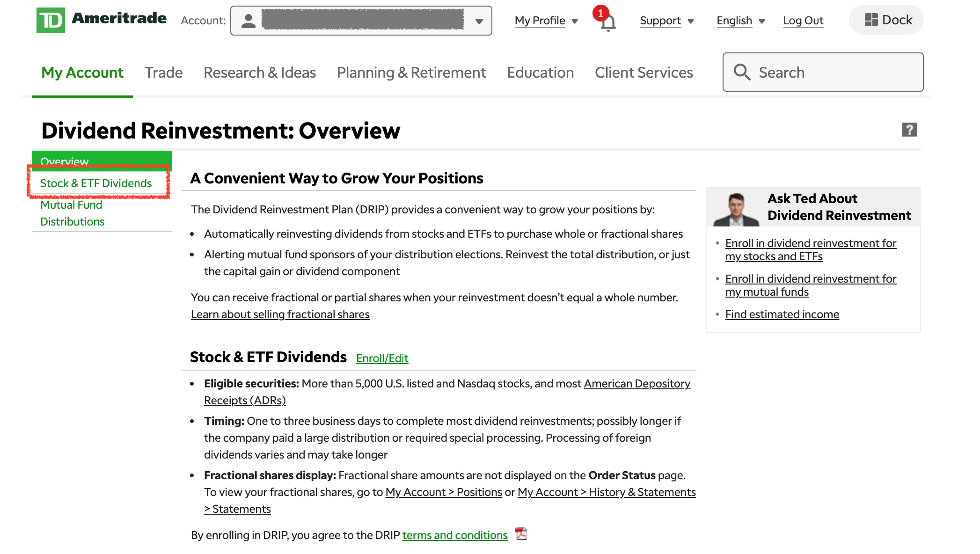
Task: Open the Find estimated income link
Action: click(x=782, y=314)
